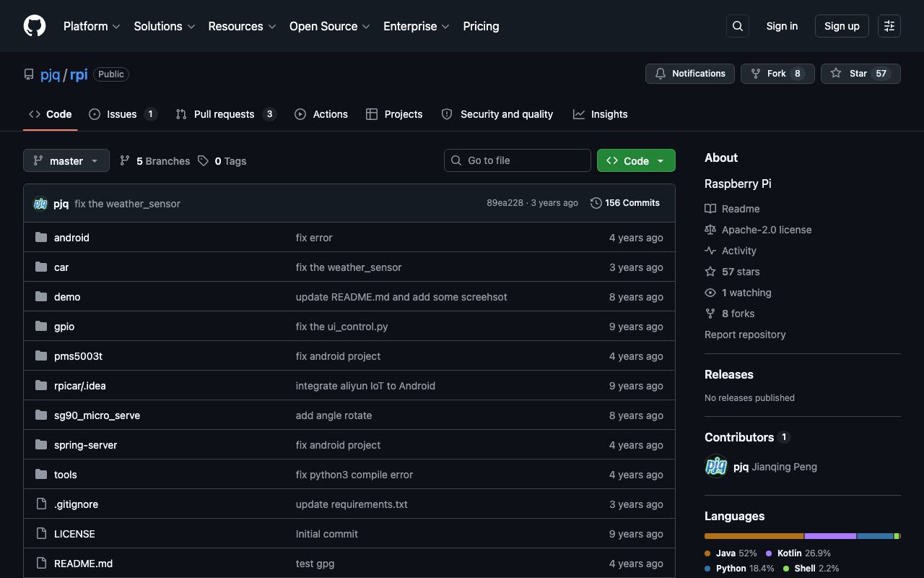
Task: Open the Pricing page
Action: point(481,26)
